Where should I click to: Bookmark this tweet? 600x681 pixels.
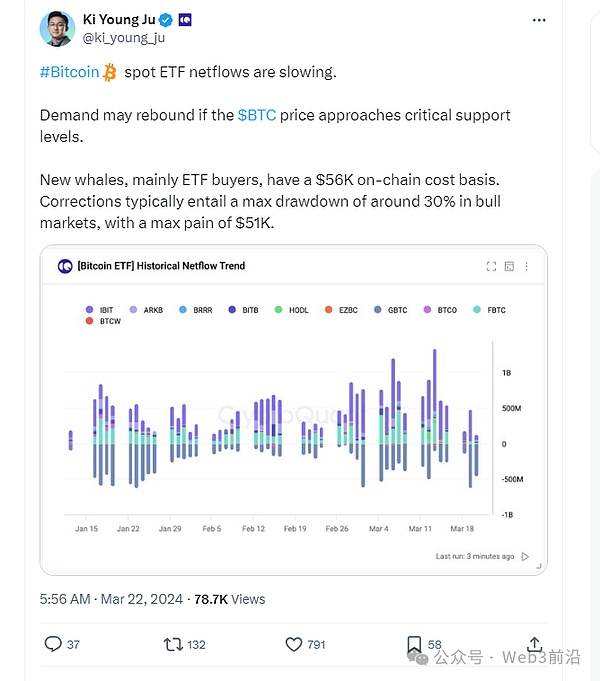point(414,644)
